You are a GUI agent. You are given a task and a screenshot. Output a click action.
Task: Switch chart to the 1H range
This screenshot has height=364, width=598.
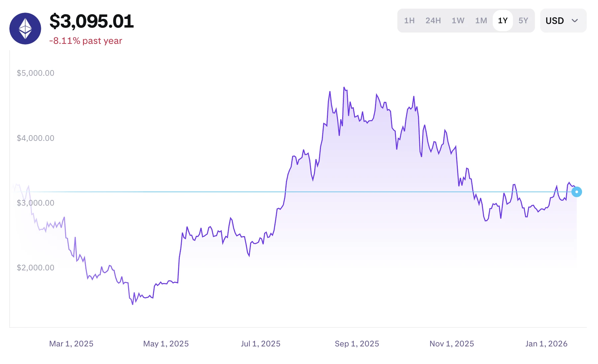click(x=409, y=21)
